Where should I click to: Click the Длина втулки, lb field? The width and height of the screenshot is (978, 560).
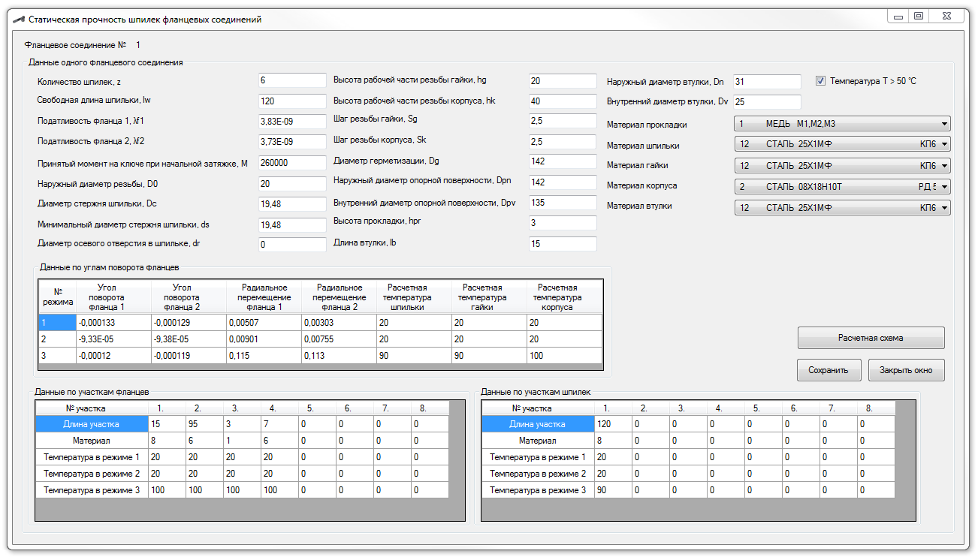pyautogui.click(x=563, y=244)
